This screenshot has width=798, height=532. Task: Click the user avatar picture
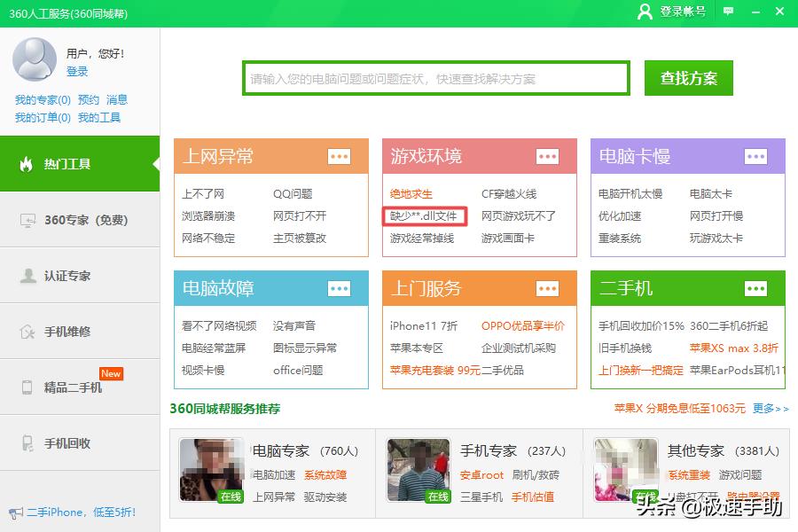(35, 59)
